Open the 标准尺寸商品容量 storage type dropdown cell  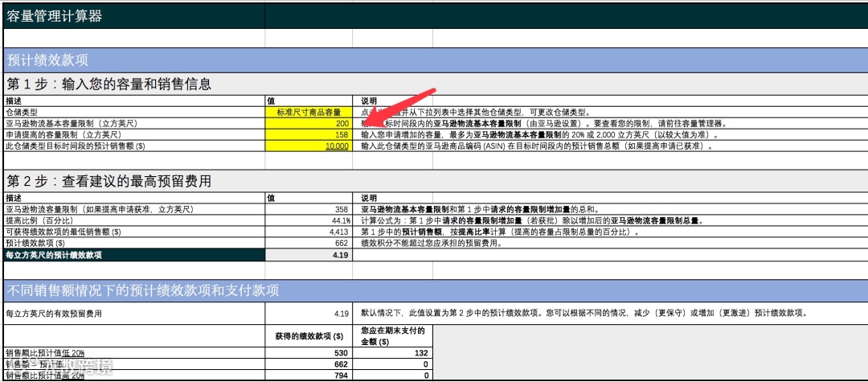[309, 112]
